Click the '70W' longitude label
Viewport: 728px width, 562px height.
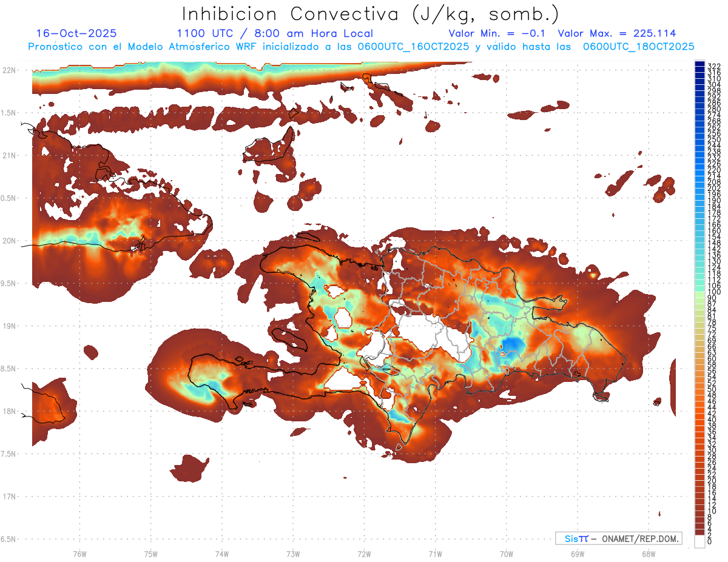507,554
